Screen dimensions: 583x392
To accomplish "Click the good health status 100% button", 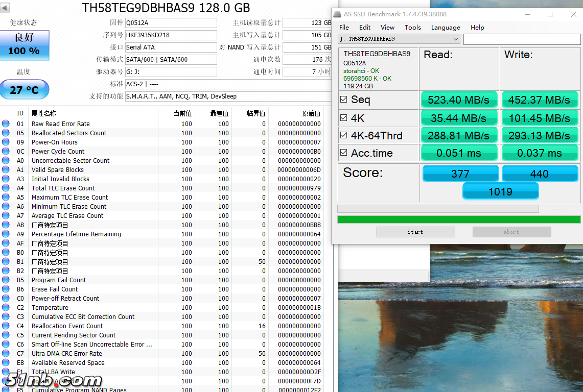I will [x=25, y=45].
